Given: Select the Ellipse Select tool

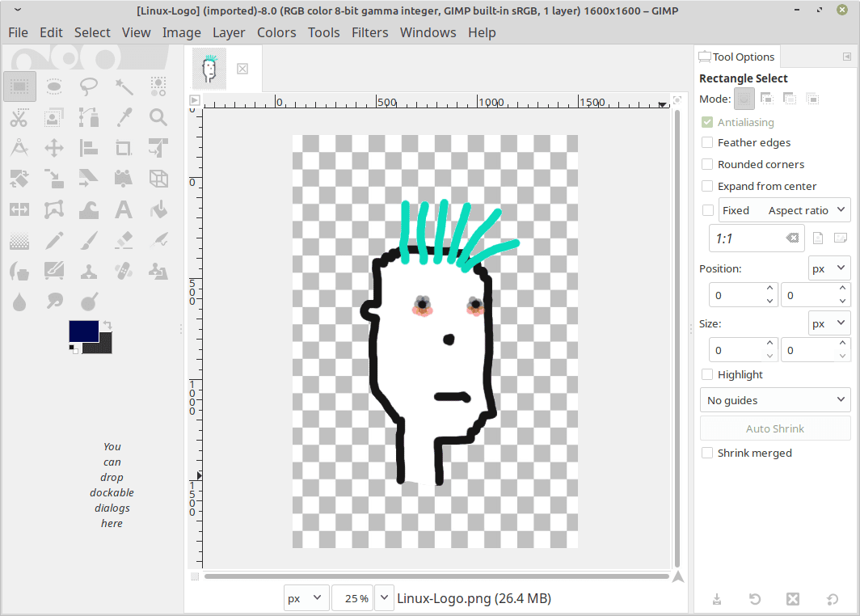Looking at the screenshot, I should pyautogui.click(x=54, y=86).
